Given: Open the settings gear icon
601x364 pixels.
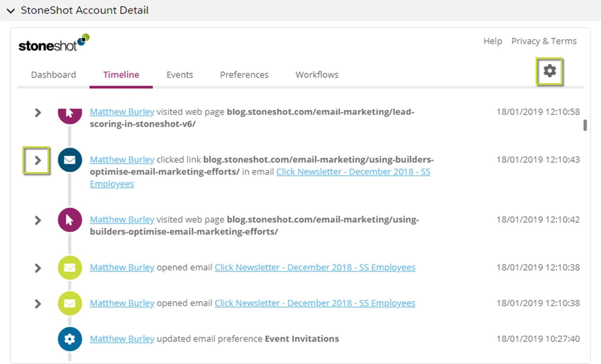Looking at the screenshot, I should (549, 71).
